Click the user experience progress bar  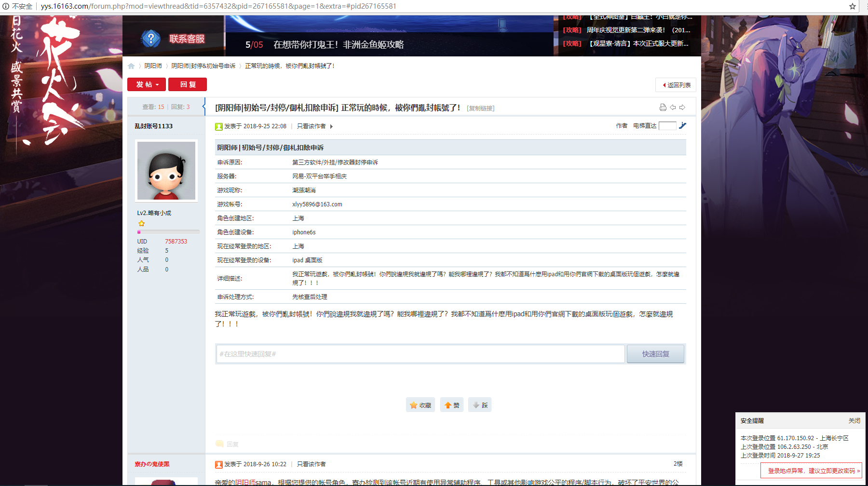(168, 232)
